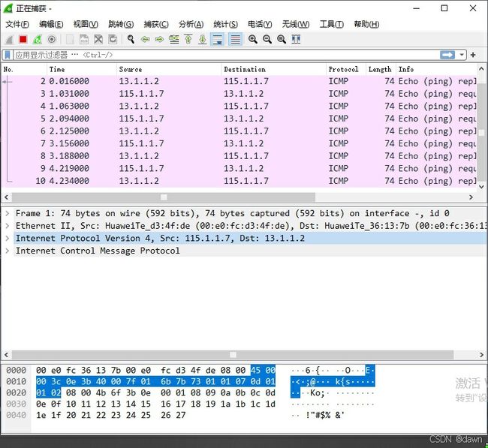Sort packets by the No. column
The width and height of the screenshot is (488, 448).
[x=24, y=69]
